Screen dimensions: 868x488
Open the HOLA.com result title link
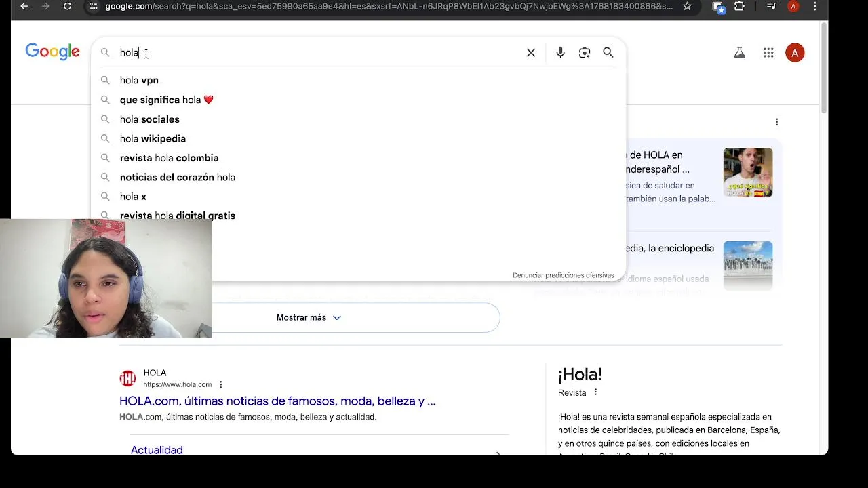pos(277,401)
